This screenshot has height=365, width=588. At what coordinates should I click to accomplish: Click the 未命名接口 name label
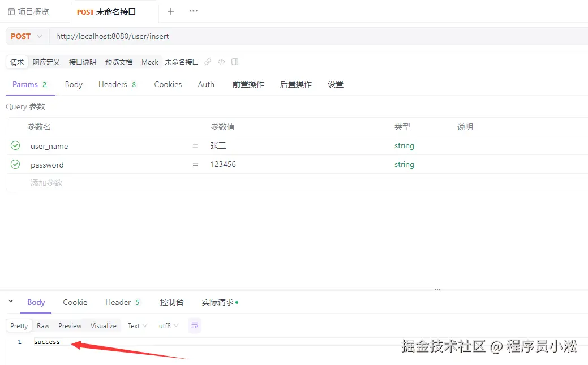pyautogui.click(x=182, y=62)
